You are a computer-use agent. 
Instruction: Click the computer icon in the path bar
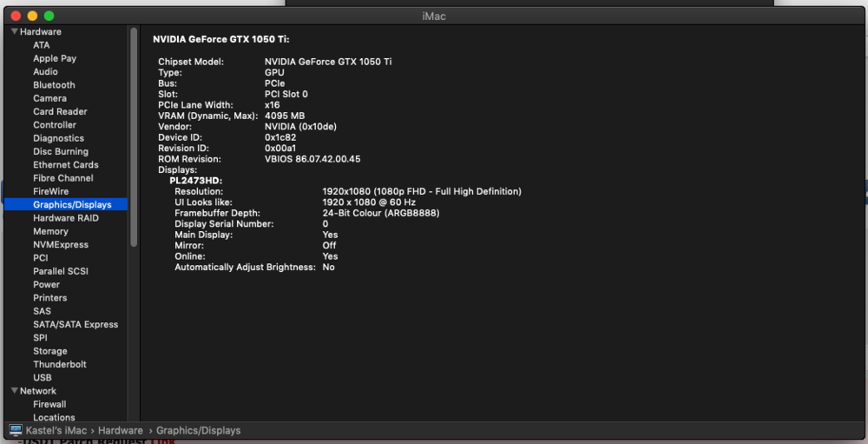pos(16,430)
